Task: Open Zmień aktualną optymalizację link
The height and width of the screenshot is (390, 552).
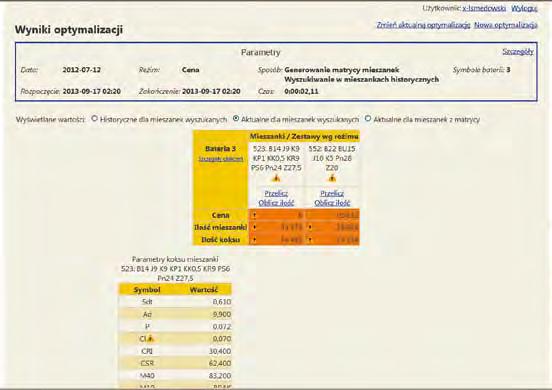Action: click(424, 25)
